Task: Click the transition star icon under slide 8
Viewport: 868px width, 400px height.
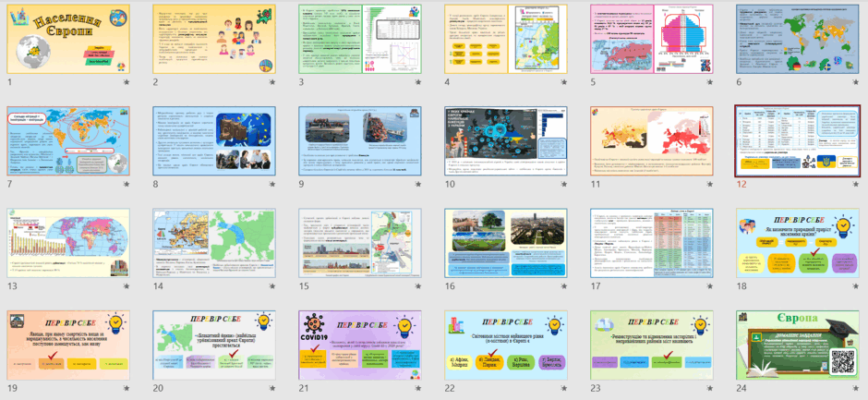Action: coord(271,184)
